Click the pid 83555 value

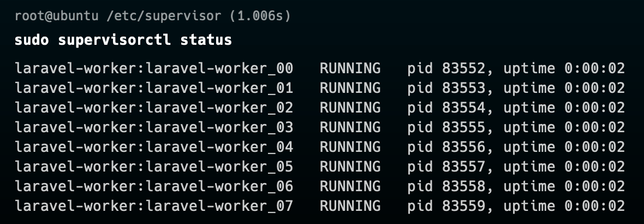point(446,127)
